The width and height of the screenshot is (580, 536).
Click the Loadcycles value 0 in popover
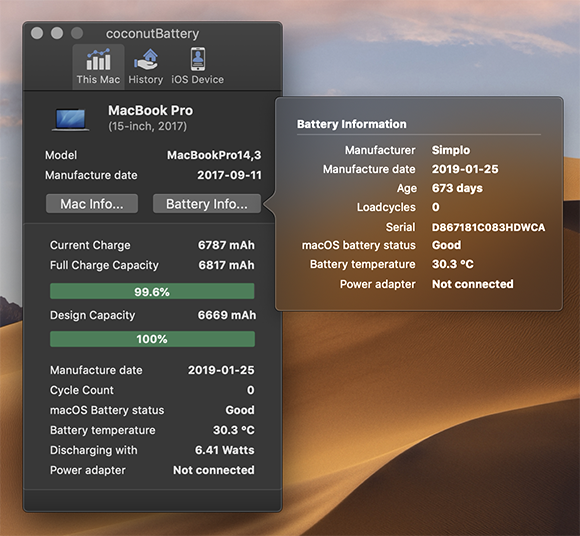pyautogui.click(x=436, y=207)
